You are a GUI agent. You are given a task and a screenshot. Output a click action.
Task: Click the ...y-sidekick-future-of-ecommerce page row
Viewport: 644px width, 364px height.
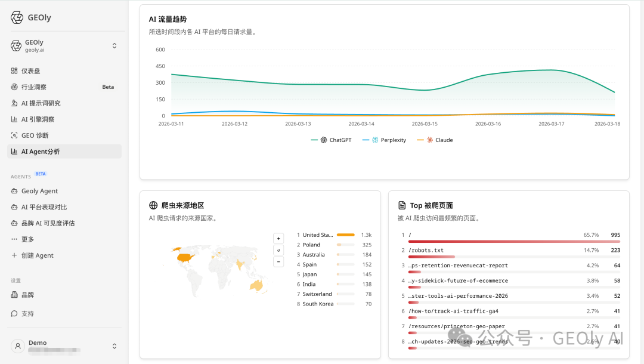(x=510, y=283)
